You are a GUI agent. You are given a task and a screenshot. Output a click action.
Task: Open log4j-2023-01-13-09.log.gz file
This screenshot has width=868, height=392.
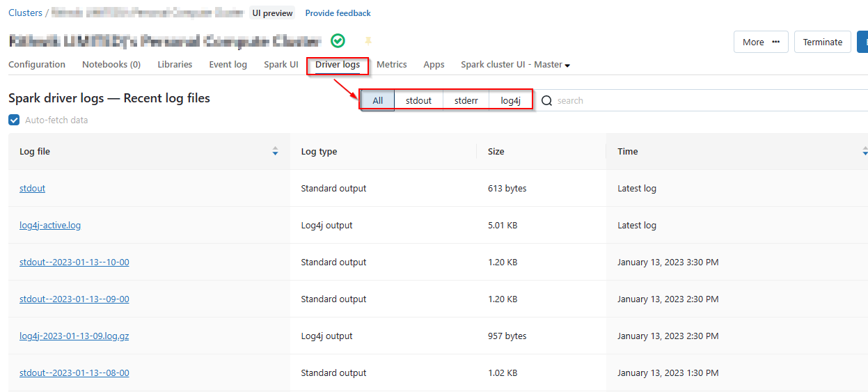(x=74, y=336)
